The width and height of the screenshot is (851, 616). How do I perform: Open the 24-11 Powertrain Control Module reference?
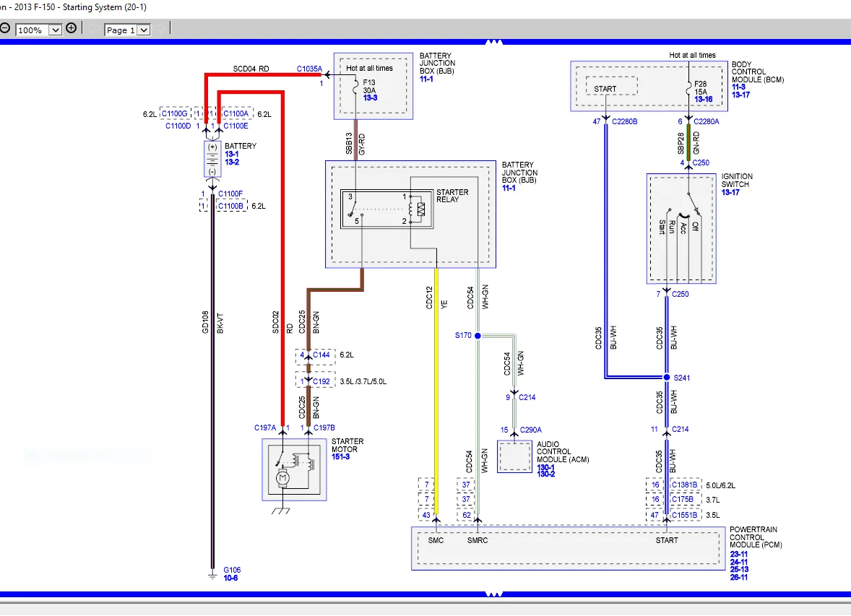coord(738,563)
